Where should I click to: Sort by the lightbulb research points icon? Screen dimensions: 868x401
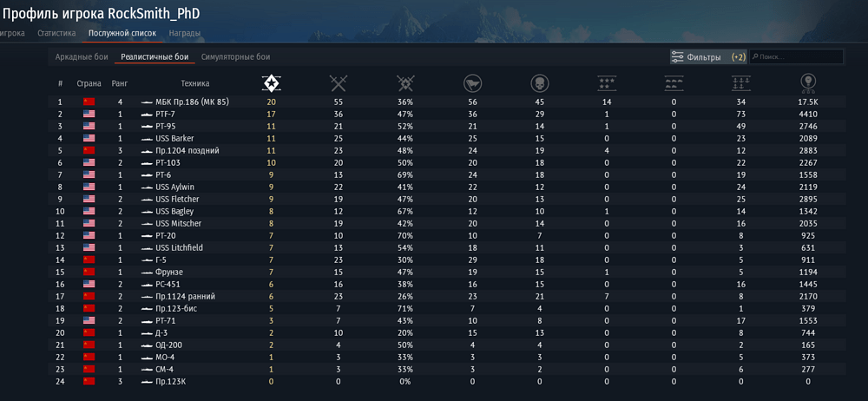807,83
